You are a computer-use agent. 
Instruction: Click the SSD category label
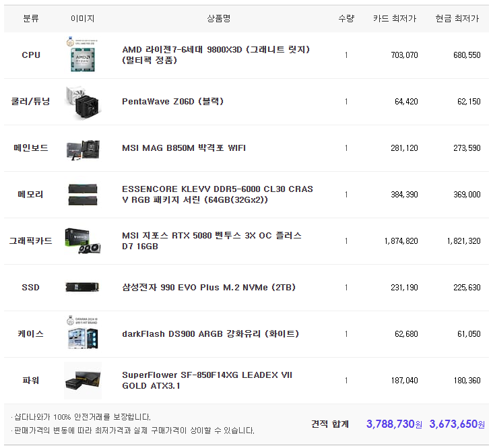pos(31,287)
